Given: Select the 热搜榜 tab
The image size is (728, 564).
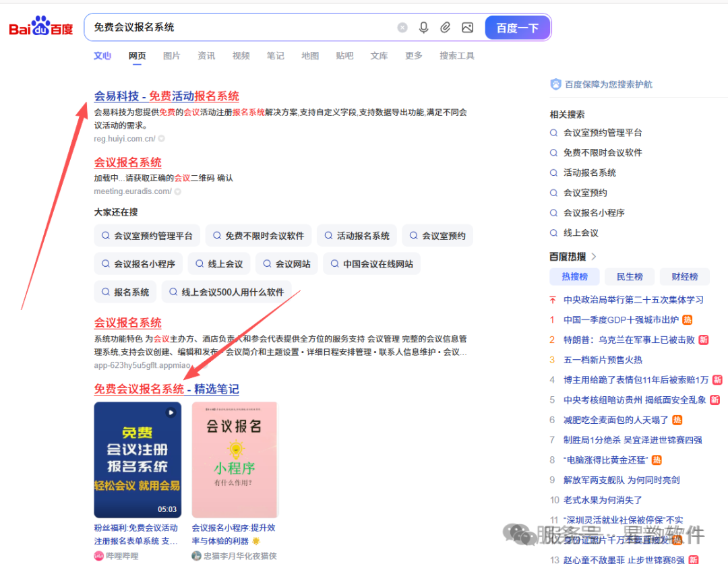Looking at the screenshot, I should coord(574,277).
